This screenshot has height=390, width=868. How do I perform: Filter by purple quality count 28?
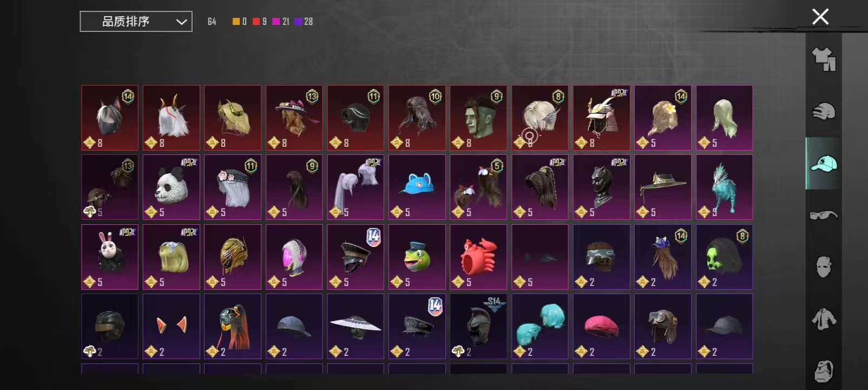[x=304, y=21]
